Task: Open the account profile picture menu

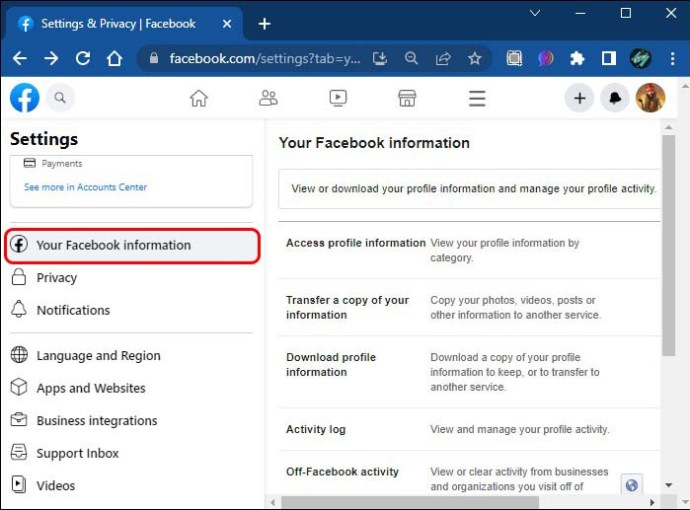Action: pos(650,98)
